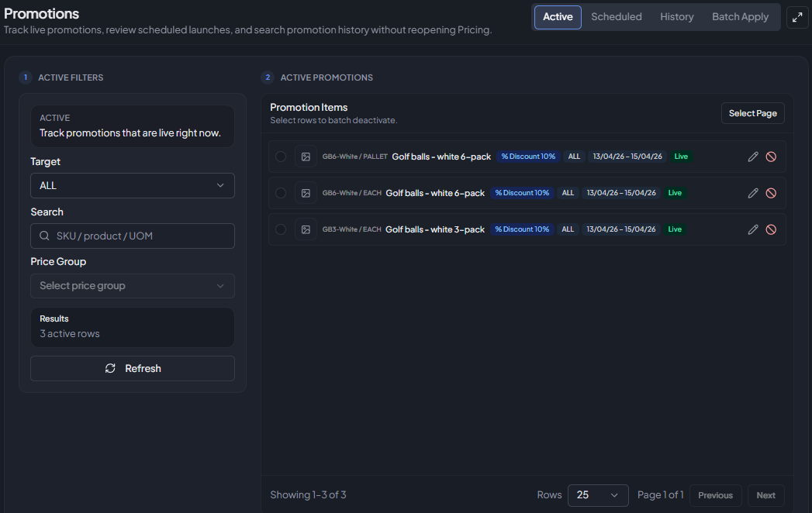
Task: Change the Rows per page dropdown
Action: click(x=598, y=495)
